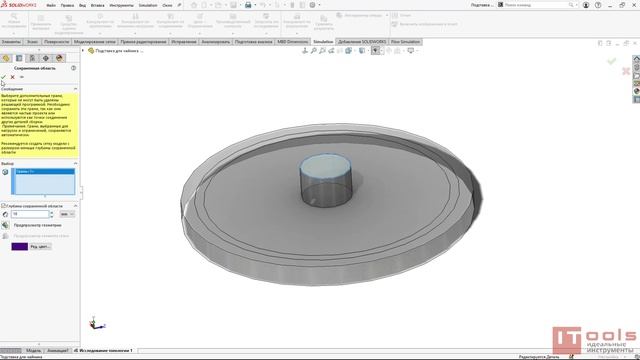Click the purple preserved region color swatch

click(20, 247)
